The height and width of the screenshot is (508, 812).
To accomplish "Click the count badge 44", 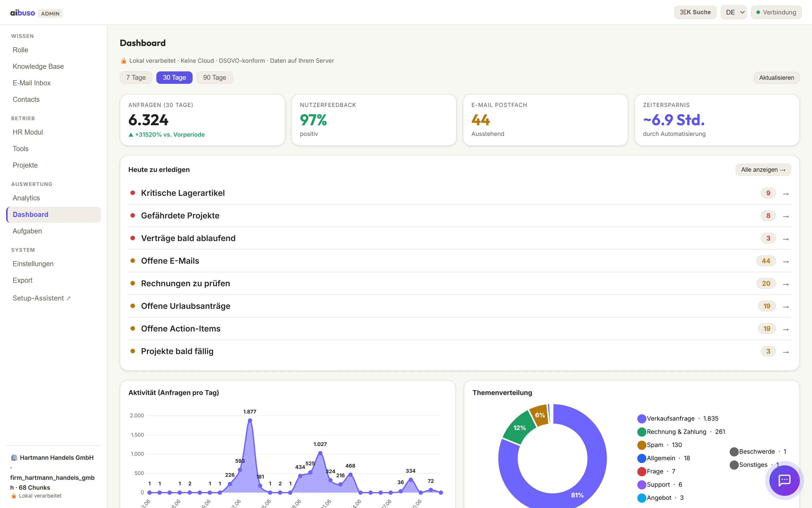I will [x=766, y=261].
